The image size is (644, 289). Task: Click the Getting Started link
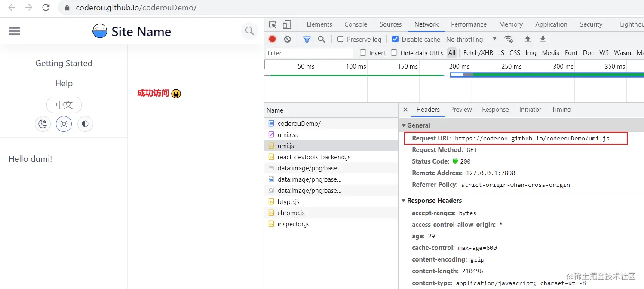(x=64, y=63)
